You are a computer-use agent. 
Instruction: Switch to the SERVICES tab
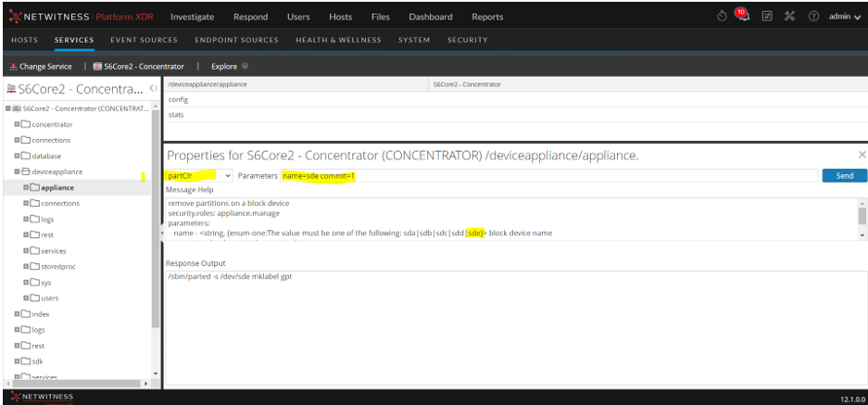pos(74,40)
